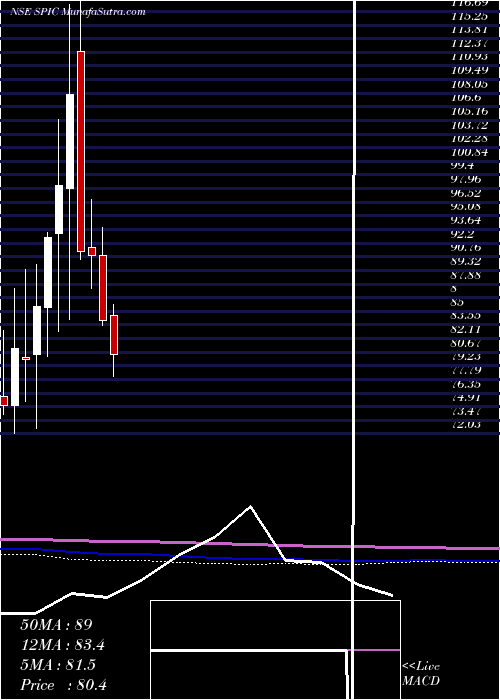
Task: Click the 96.52 price axis label
Action: click(x=467, y=193)
